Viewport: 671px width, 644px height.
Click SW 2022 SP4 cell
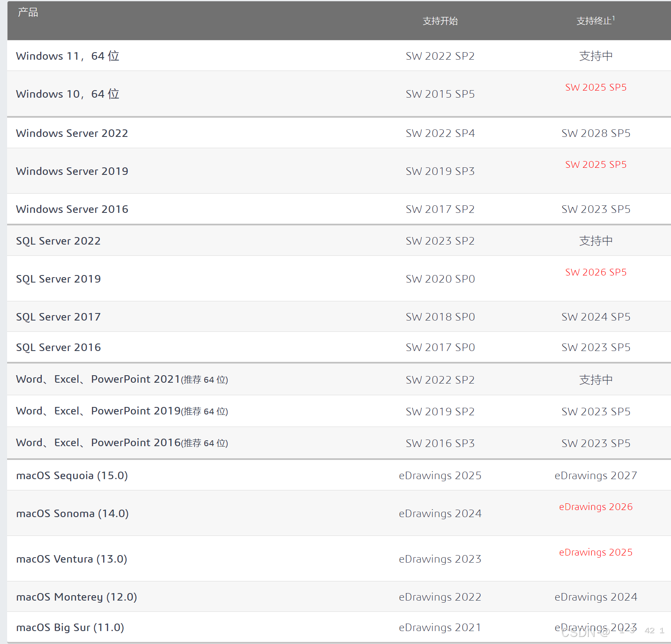tap(440, 133)
